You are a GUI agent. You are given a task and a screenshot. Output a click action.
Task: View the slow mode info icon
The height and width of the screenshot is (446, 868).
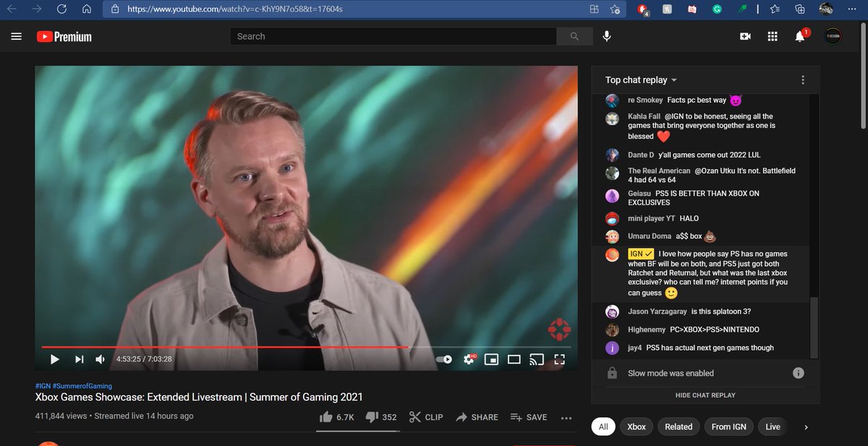(799, 373)
